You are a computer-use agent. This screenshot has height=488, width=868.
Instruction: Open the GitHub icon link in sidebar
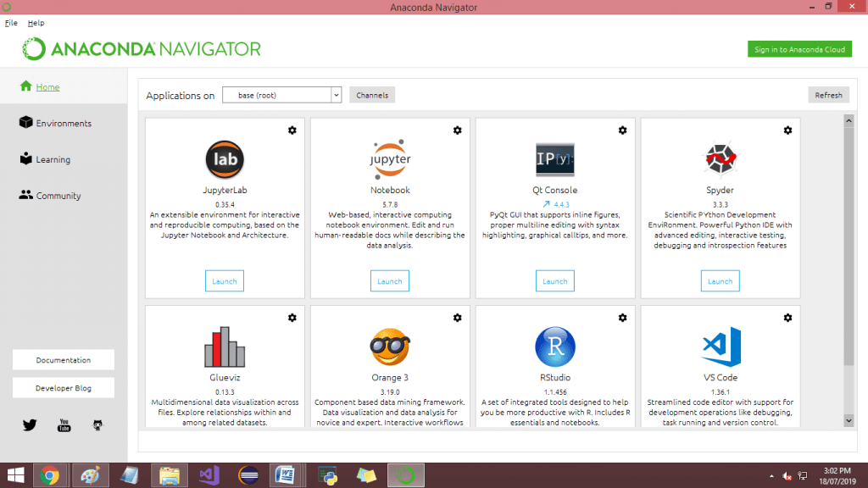(x=97, y=424)
